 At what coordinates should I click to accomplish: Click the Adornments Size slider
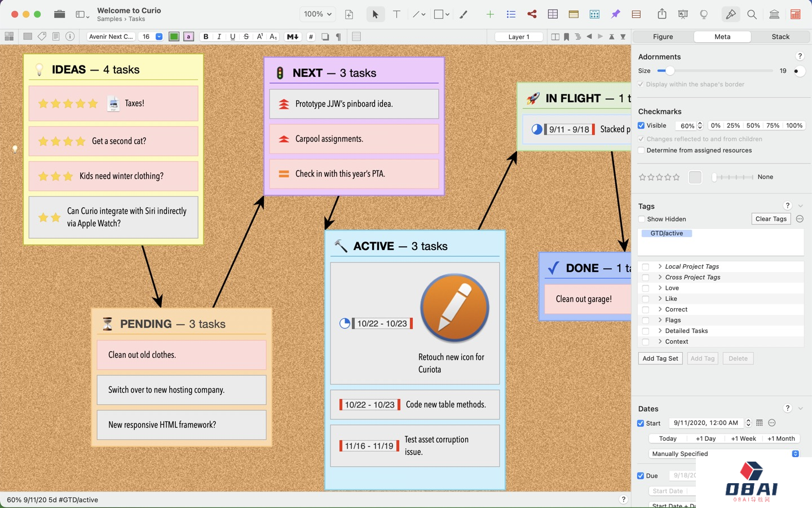[x=714, y=71]
